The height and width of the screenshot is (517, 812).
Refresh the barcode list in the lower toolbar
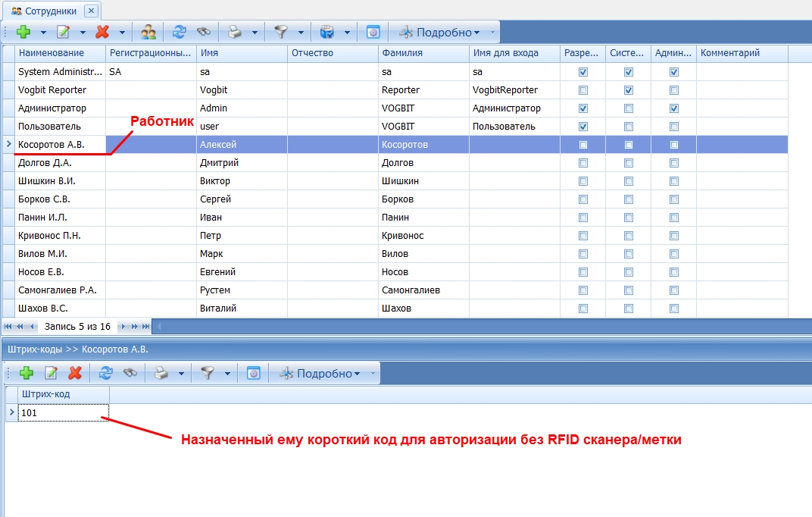point(105,373)
